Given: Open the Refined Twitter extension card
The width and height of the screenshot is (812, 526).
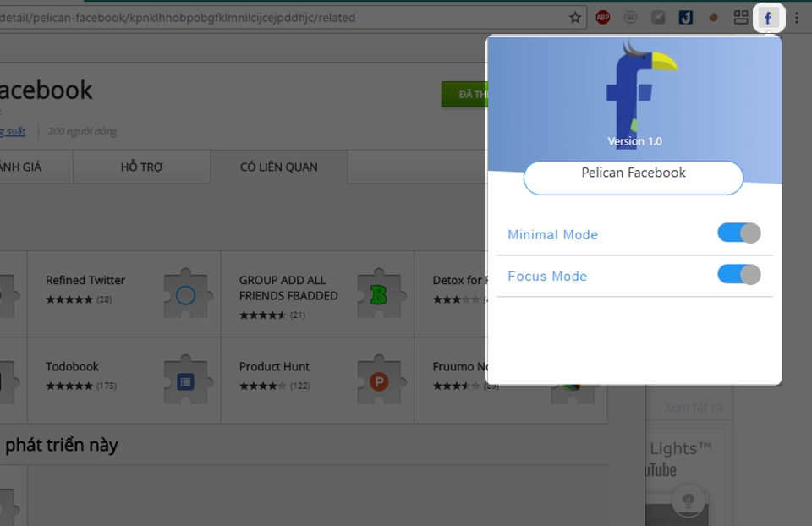Looking at the screenshot, I should click(123, 294).
